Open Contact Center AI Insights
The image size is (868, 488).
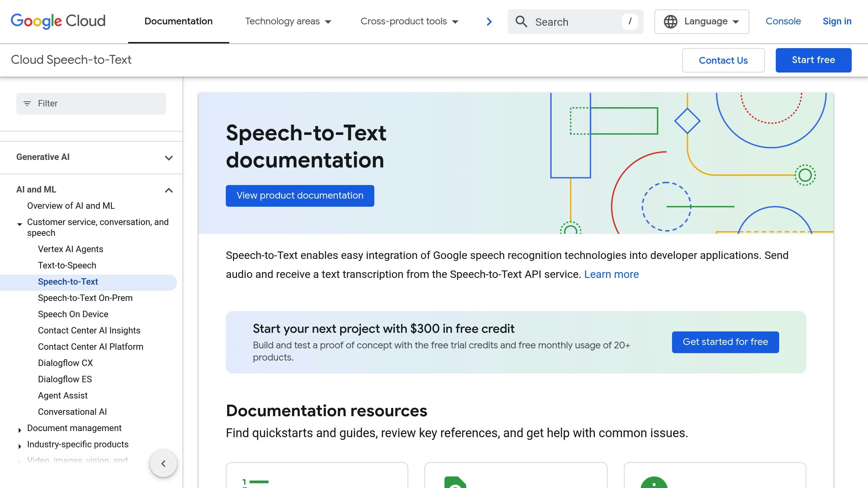89,330
